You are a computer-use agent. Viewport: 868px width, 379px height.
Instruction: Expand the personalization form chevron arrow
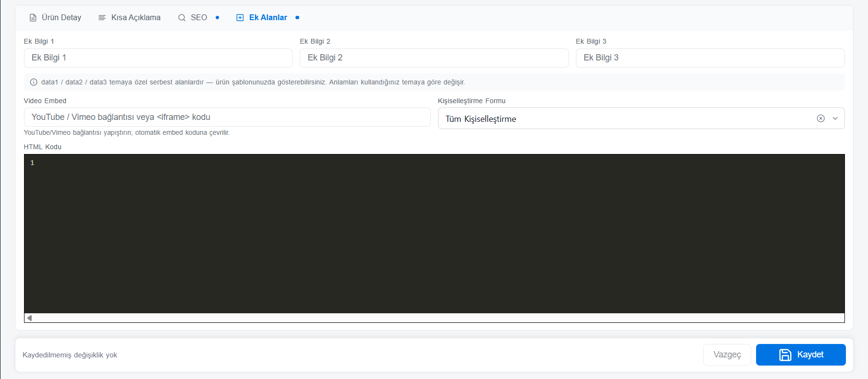tap(835, 118)
